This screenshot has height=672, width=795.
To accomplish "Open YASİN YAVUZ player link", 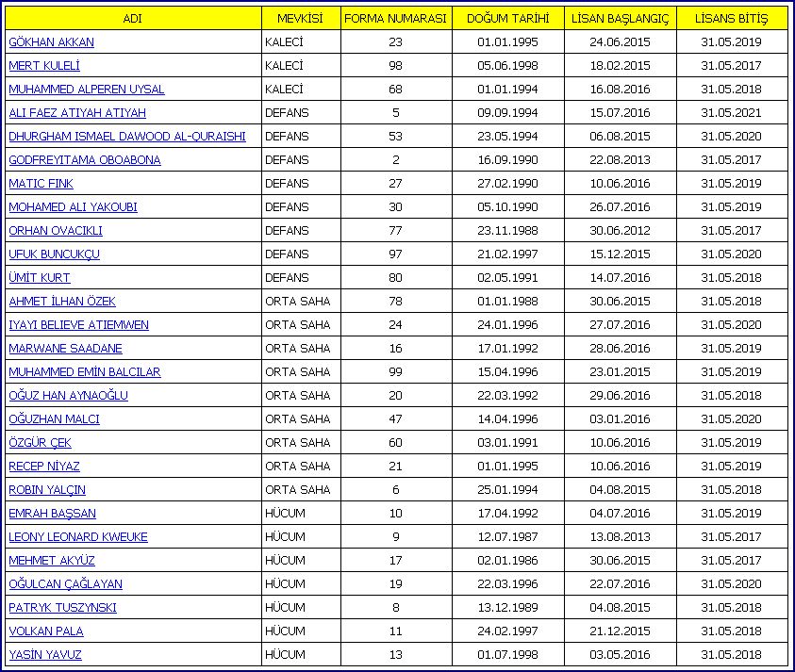I will click(x=45, y=655).
